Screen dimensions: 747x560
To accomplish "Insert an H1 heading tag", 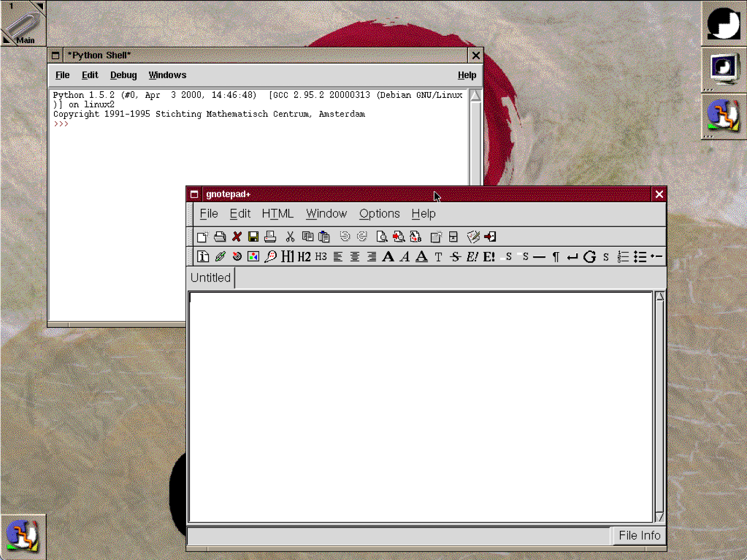I will pos(287,257).
